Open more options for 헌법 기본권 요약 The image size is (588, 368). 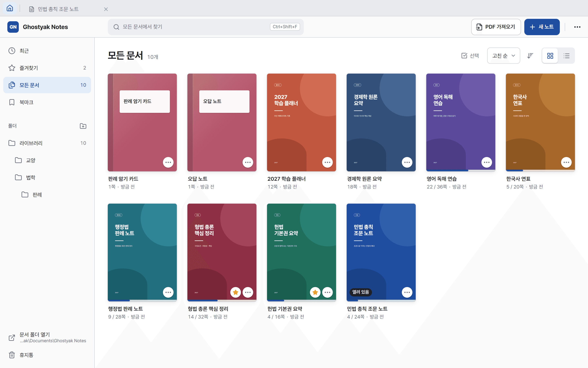click(x=327, y=292)
